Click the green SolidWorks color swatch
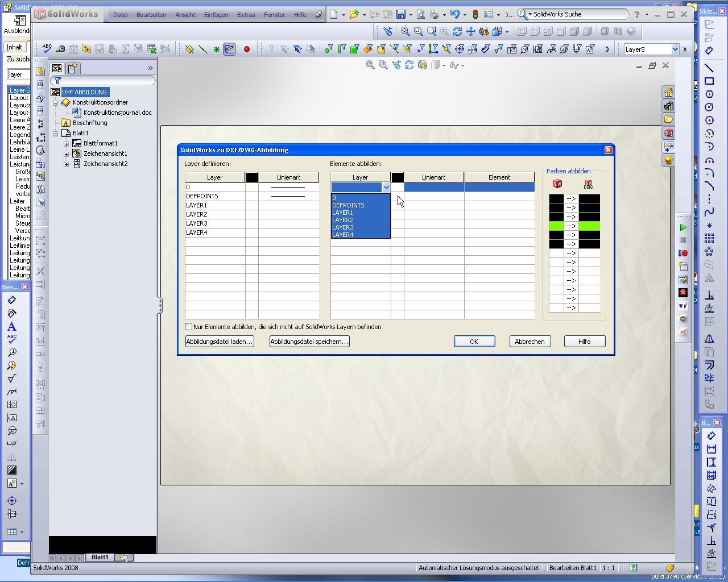 [x=556, y=226]
